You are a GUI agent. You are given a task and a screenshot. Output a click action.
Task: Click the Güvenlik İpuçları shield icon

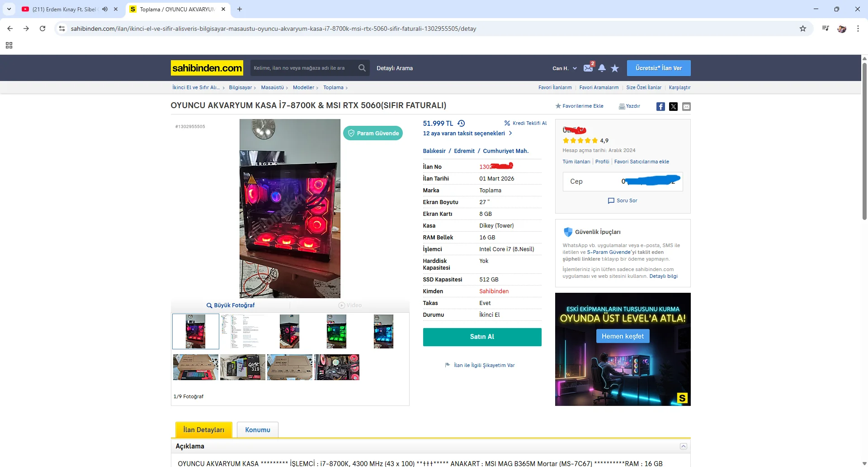(x=568, y=232)
